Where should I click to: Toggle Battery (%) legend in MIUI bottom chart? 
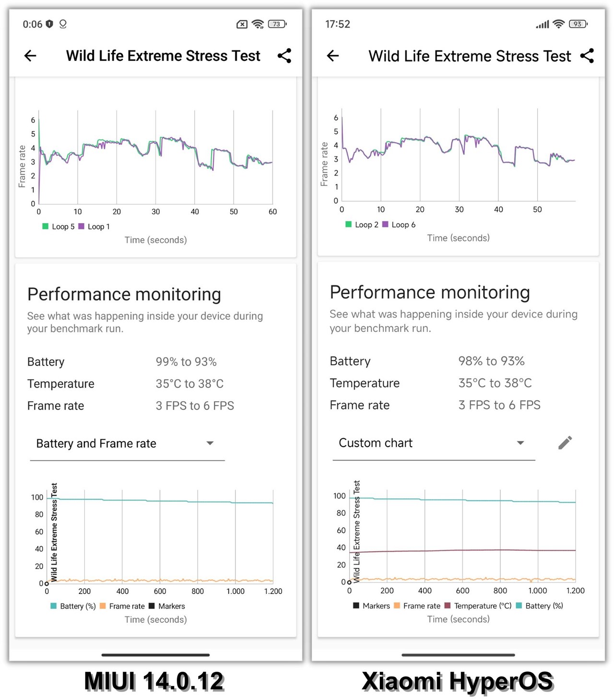[73, 606]
